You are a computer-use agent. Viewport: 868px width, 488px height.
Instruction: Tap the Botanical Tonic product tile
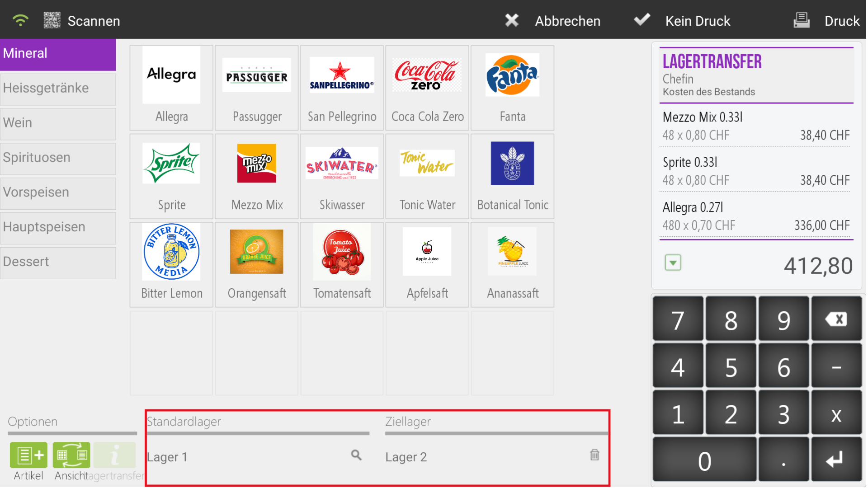tap(513, 176)
